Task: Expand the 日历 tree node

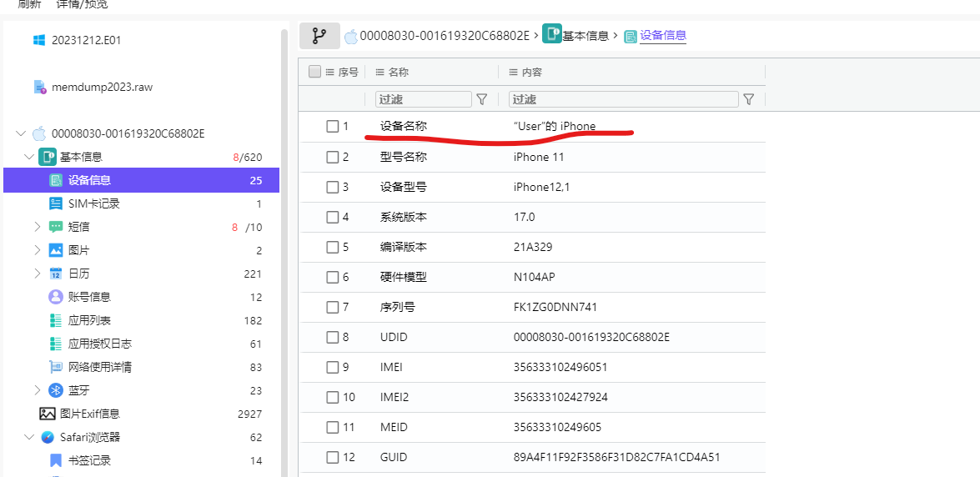Action: 38,274
